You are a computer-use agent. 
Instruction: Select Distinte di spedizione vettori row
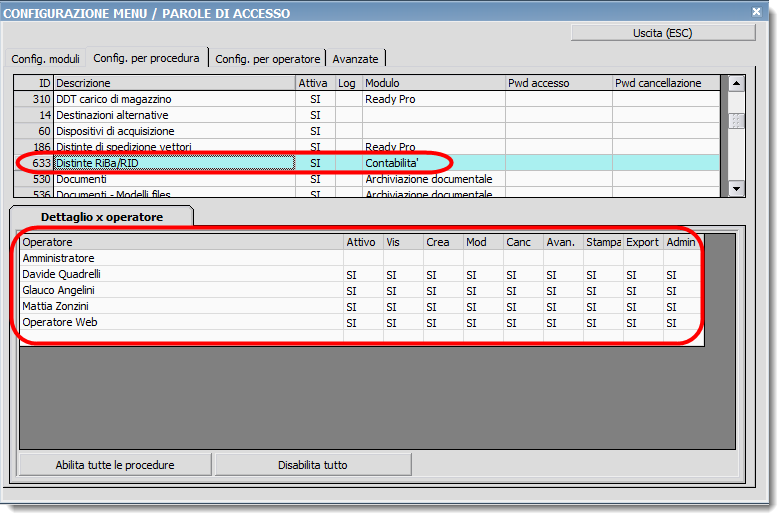[366, 146]
